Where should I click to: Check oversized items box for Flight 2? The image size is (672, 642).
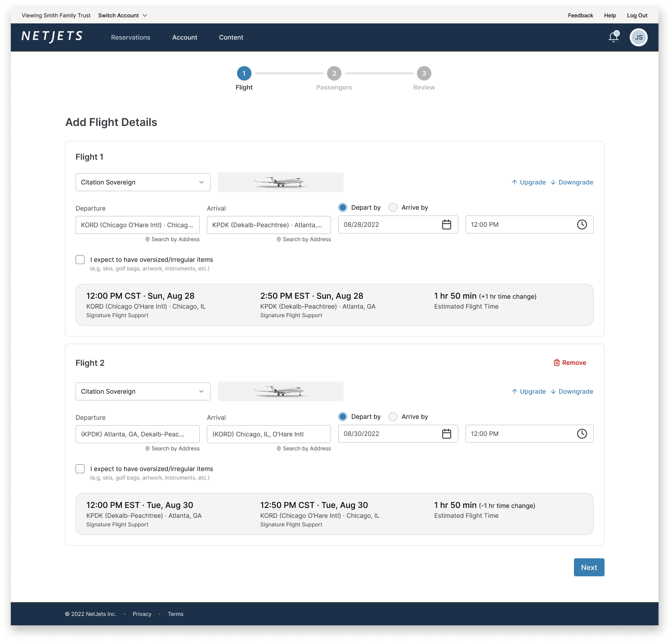(x=80, y=469)
